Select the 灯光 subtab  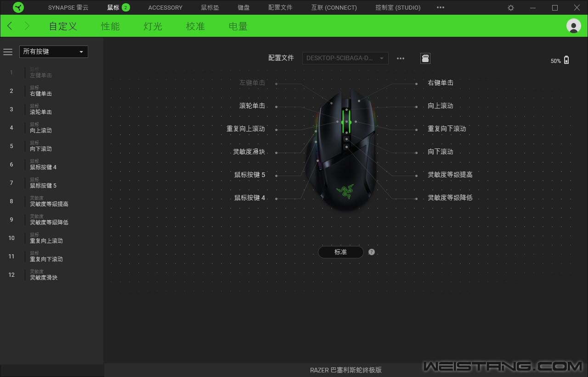153,26
